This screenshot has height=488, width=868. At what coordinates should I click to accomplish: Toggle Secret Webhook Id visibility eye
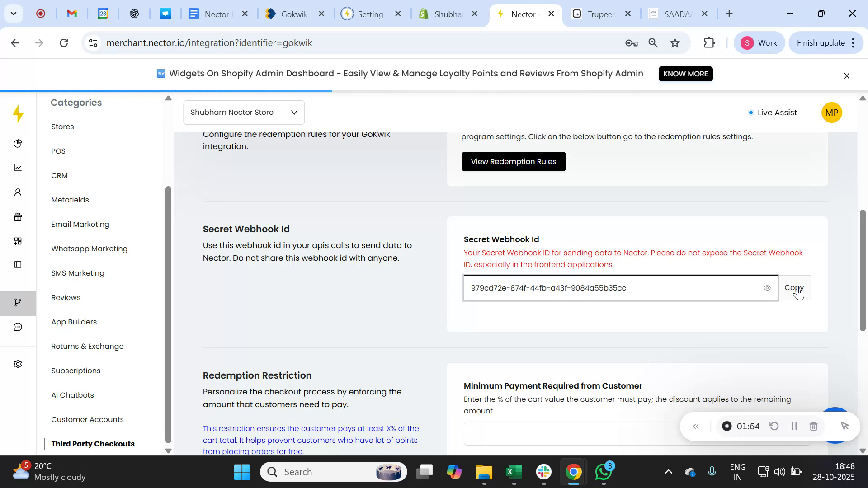768,288
